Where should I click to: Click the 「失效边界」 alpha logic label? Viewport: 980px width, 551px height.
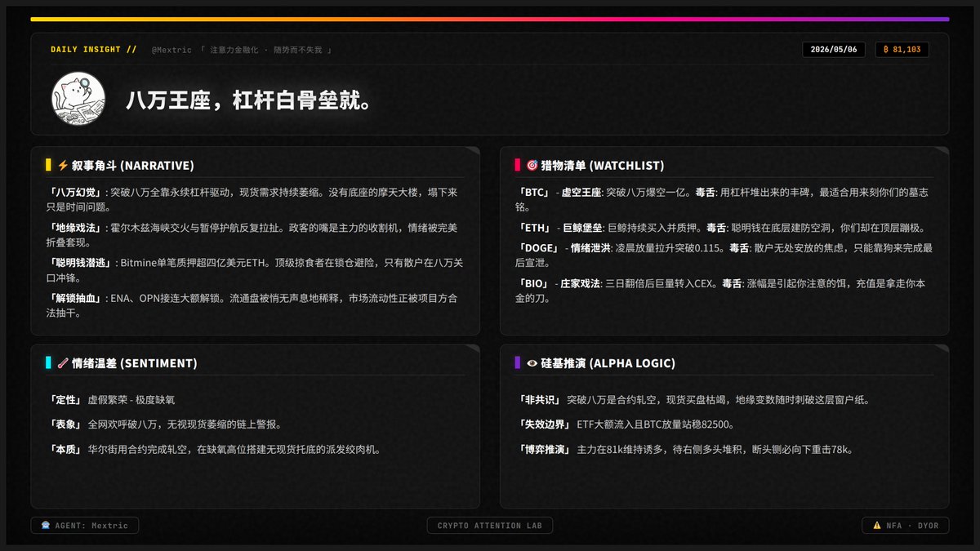point(546,424)
